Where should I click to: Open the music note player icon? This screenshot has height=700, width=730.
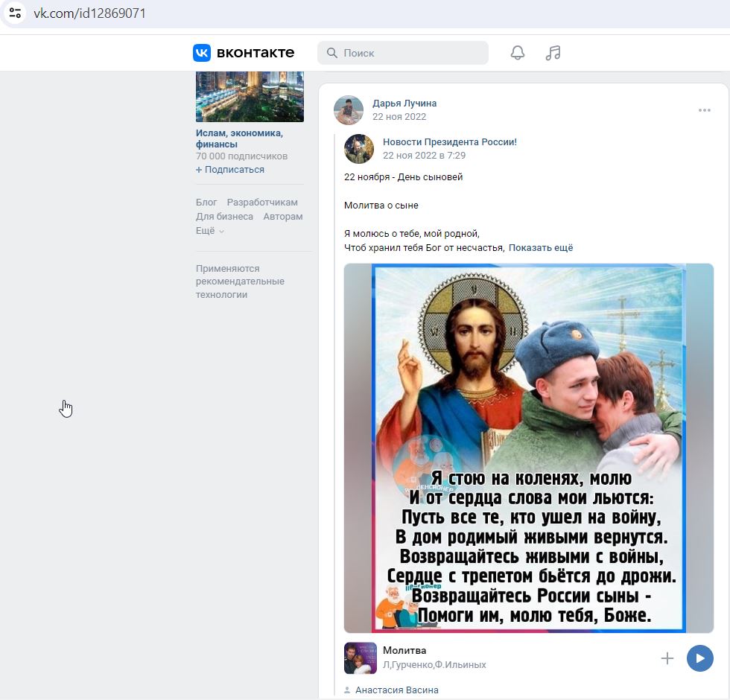point(553,53)
